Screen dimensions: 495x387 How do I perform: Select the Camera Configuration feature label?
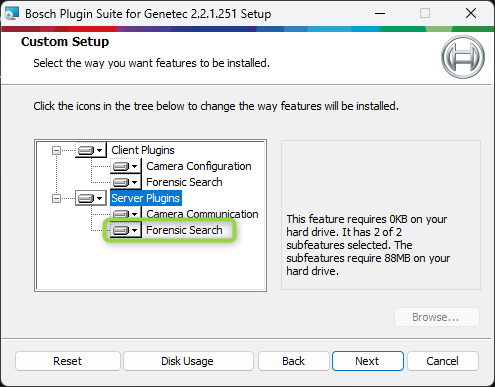(199, 166)
